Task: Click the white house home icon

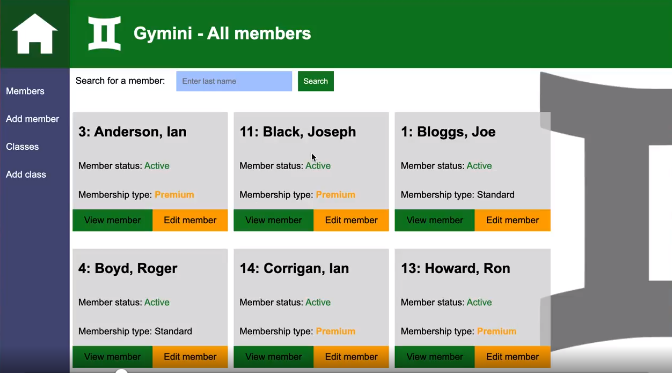Action: tap(35, 34)
